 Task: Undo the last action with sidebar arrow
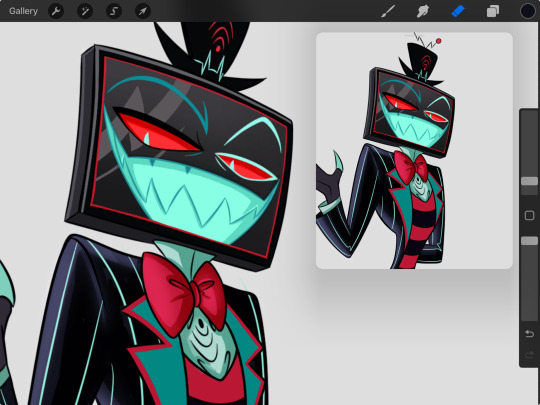tap(530, 334)
